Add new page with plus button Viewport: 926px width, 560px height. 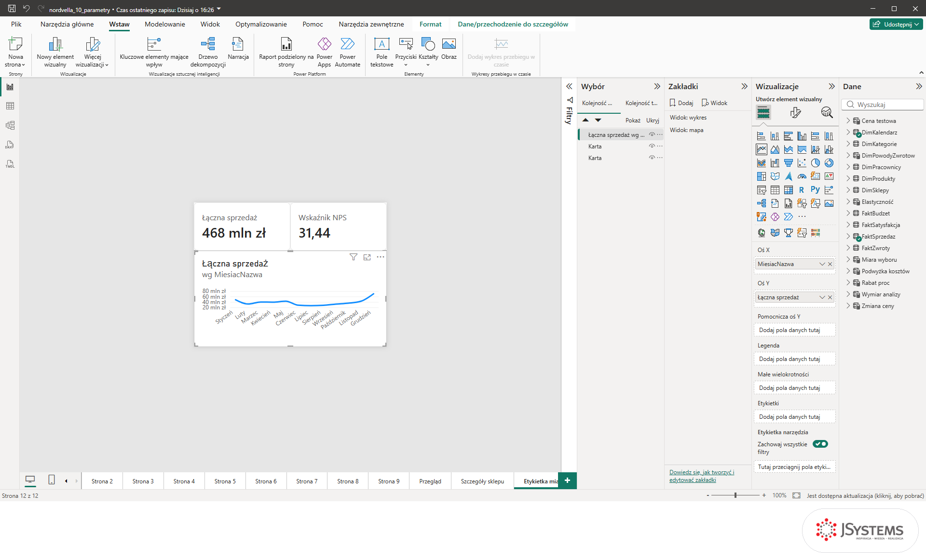(567, 480)
